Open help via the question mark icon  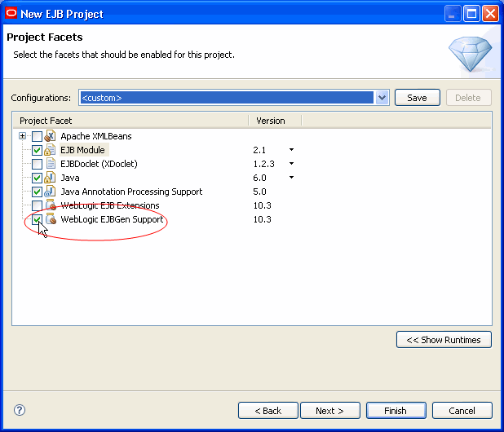tap(20, 410)
